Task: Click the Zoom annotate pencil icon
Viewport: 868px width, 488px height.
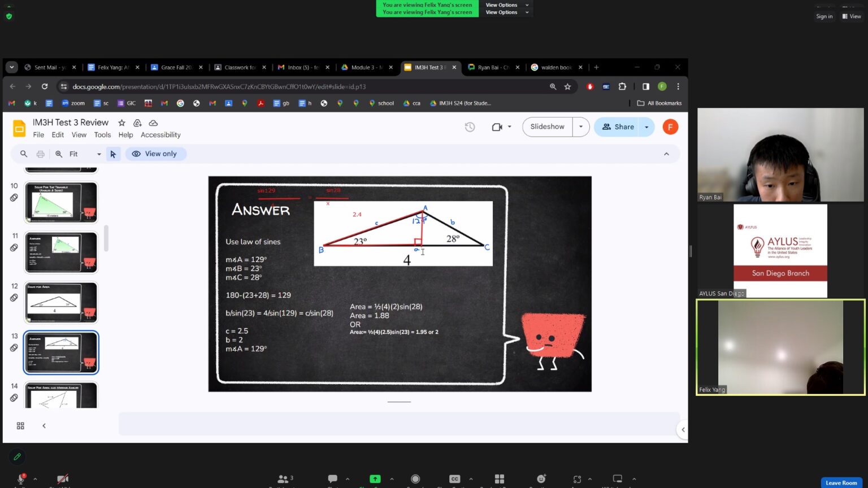Action: (17, 456)
